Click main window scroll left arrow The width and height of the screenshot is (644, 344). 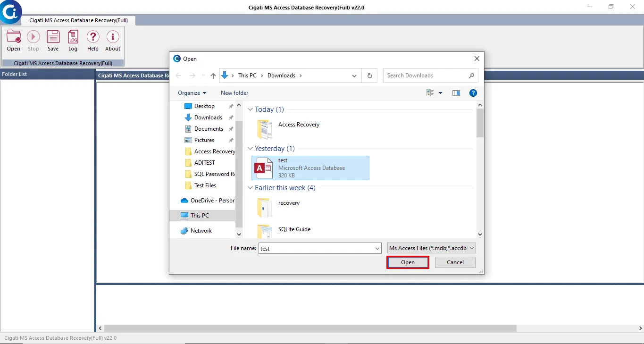[x=100, y=328]
